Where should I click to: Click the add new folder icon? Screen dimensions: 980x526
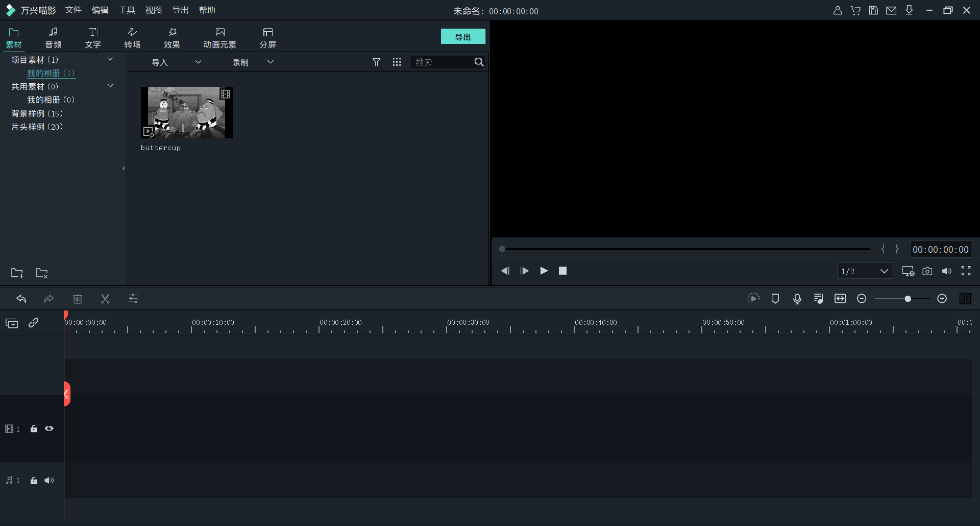[17, 273]
